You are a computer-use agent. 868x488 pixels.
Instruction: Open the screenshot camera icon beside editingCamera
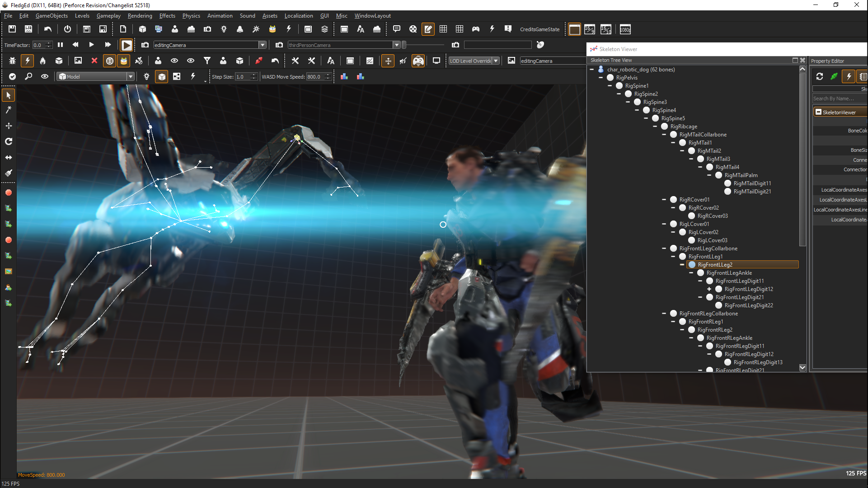coord(145,45)
